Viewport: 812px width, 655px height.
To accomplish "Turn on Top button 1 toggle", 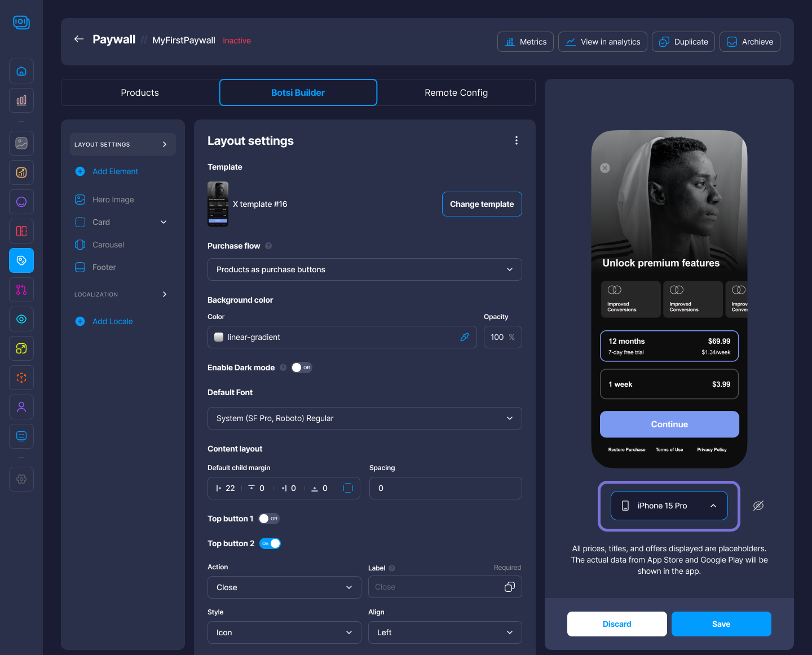I will [268, 519].
